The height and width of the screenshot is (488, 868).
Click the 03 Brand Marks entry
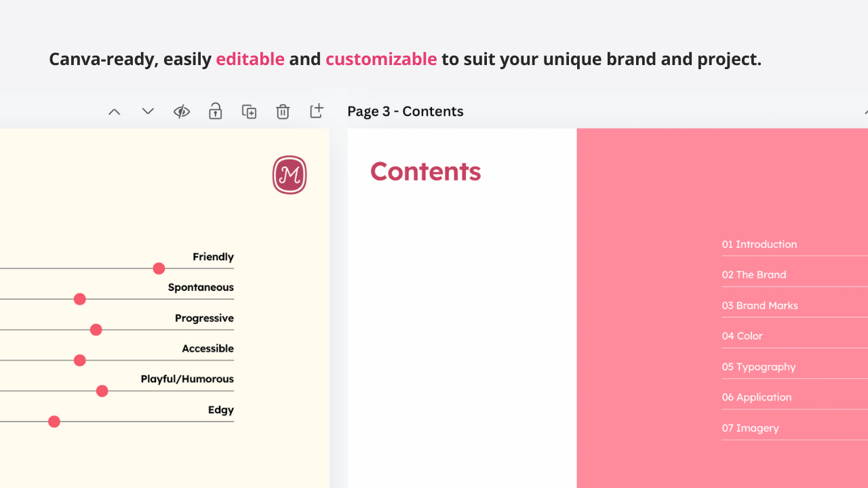pyautogui.click(x=759, y=306)
